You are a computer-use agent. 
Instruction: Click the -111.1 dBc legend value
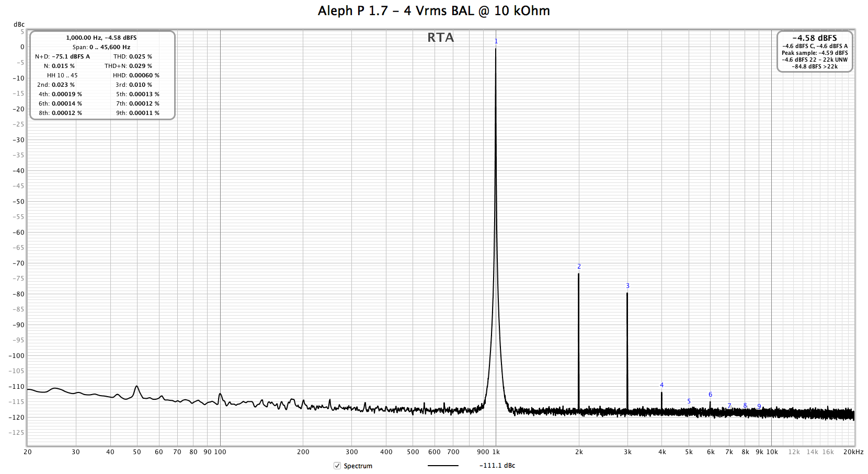(x=497, y=466)
